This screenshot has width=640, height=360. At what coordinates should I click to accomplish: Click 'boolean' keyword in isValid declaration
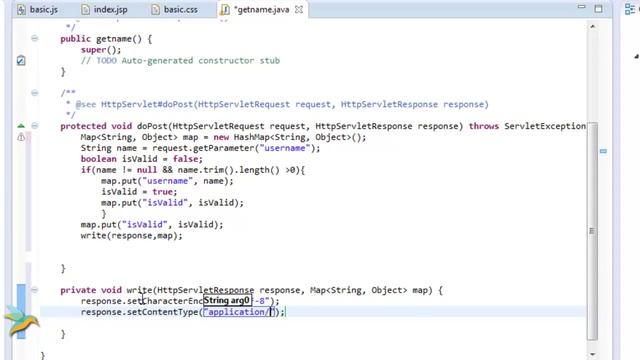tap(98, 159)
